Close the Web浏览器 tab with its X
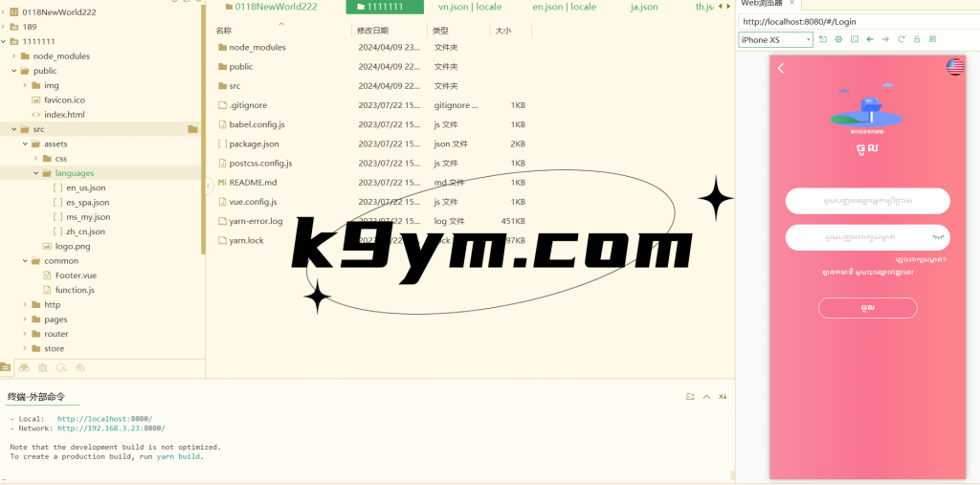Viewport: 980px width, 485px height. (791, 3)
